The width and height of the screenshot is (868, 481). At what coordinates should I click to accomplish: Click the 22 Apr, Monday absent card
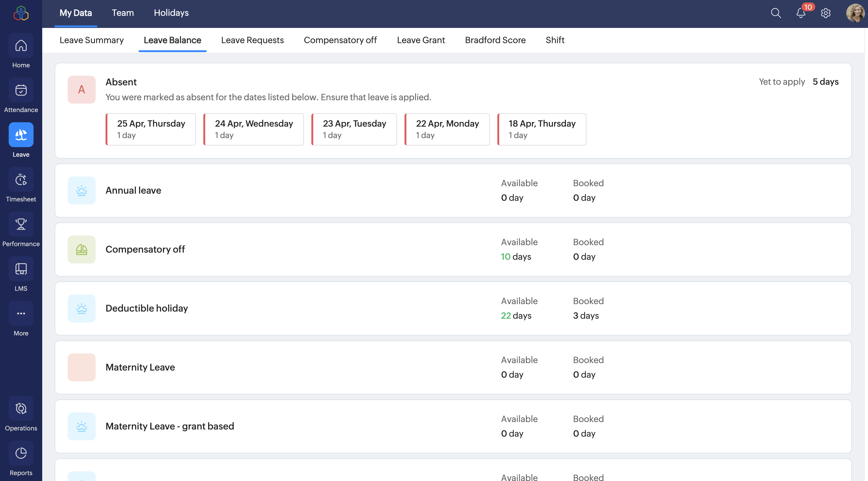click(447, 129)
